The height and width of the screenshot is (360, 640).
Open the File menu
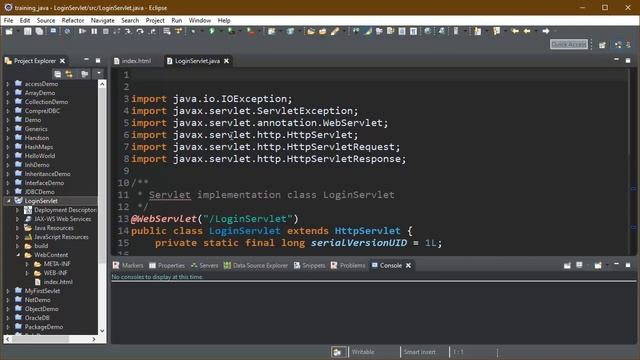tap(8, 20)
